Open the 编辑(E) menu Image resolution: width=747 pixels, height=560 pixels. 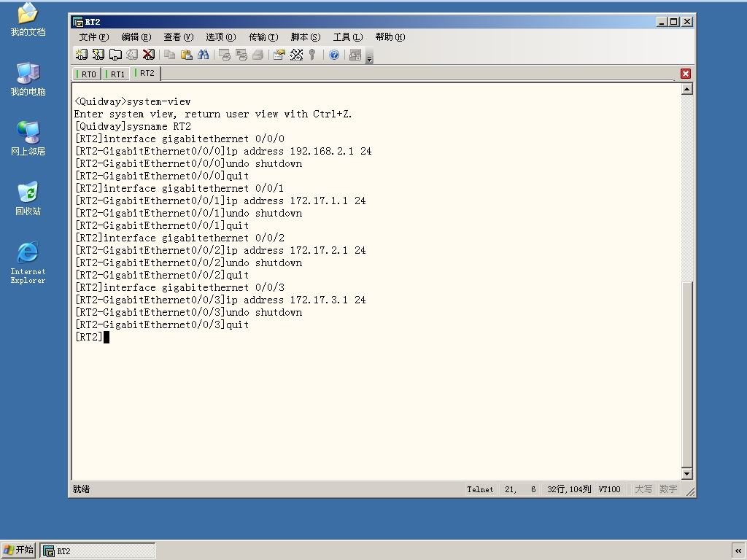136,37
